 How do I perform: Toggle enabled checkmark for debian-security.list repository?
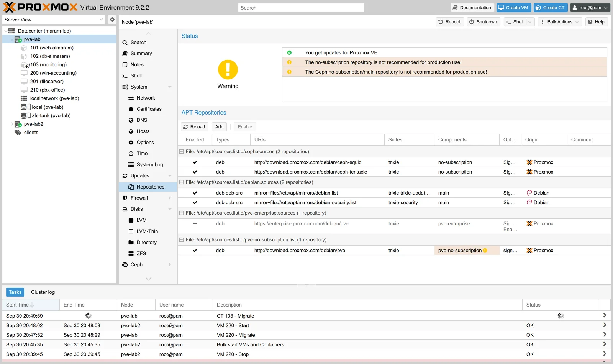(x=195, y=203)
